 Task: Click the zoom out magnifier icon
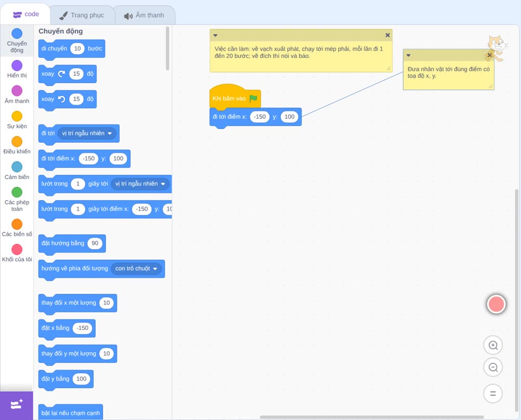click(493, 367)
